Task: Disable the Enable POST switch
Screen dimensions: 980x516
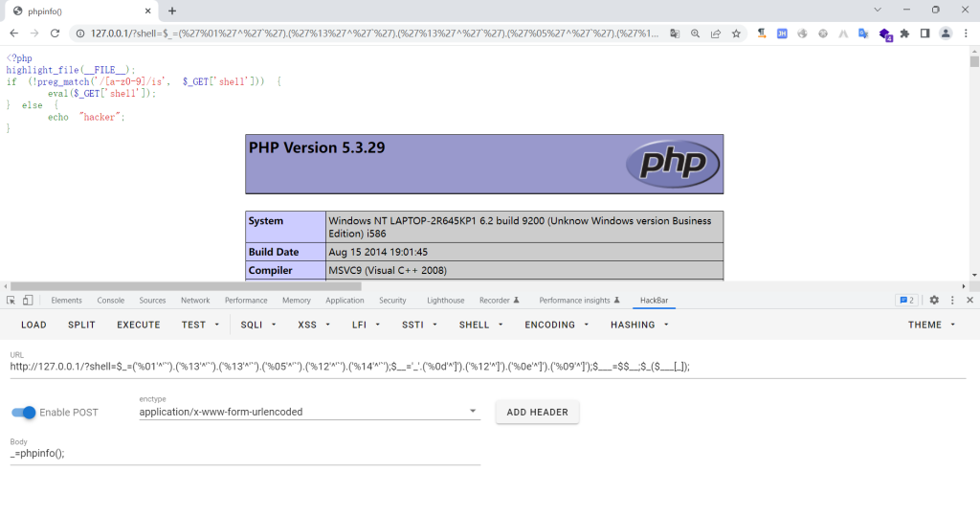Action: tap(24, 413)
